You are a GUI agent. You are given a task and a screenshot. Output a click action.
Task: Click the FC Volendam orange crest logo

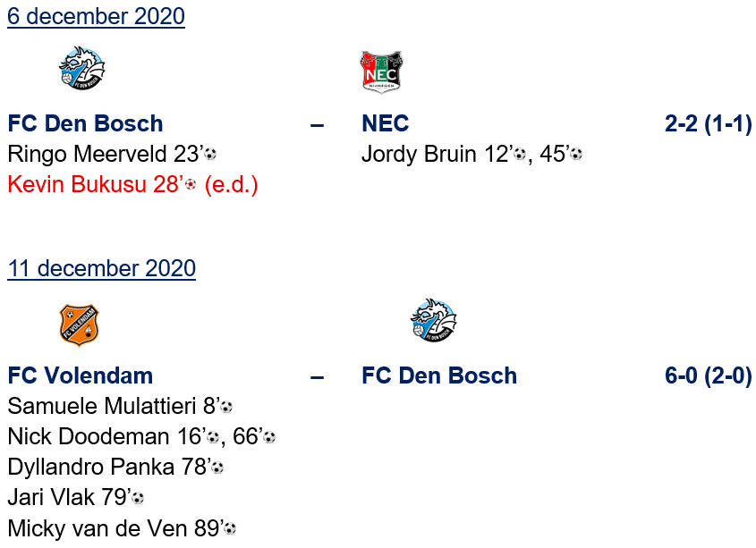79,325
